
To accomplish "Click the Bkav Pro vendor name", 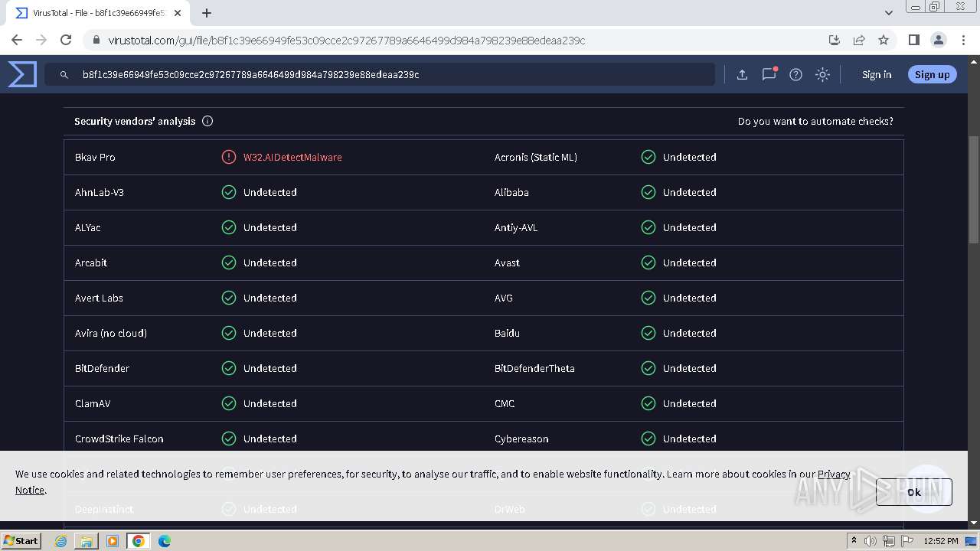I will [95, 157].
